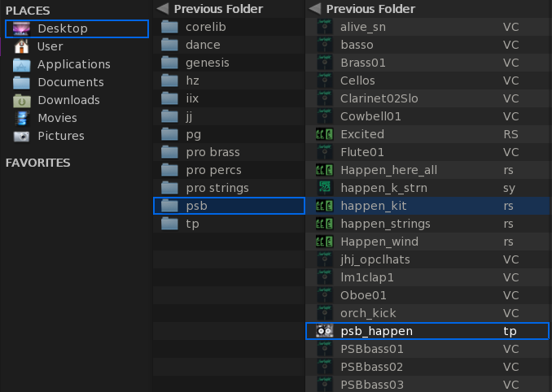Click the Pictures camera icon

point(22,136)
